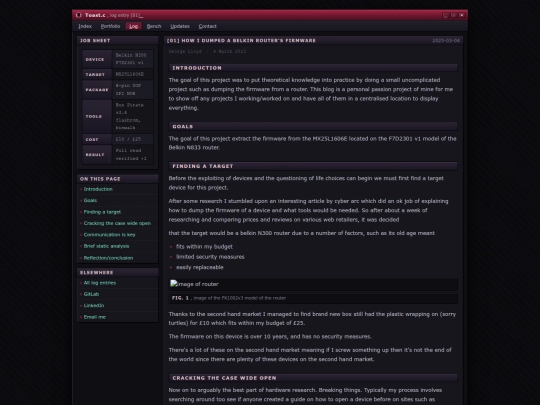540x405 pixels.
Task: Click the 'easily replaceable' bullet
Action: coord(200,267)
